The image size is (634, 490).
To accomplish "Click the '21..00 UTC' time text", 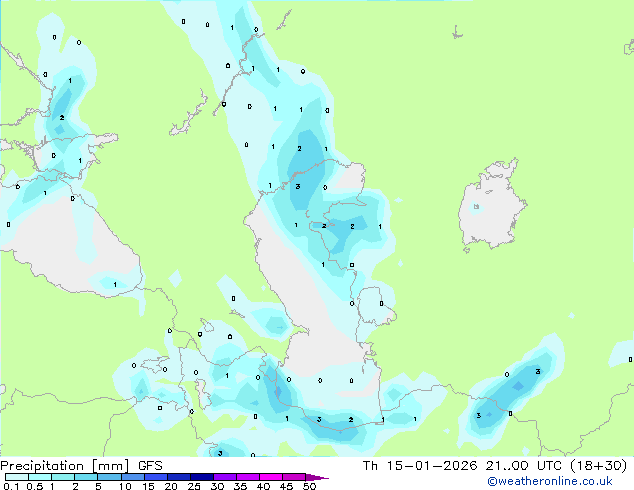I will coord(523,466).
